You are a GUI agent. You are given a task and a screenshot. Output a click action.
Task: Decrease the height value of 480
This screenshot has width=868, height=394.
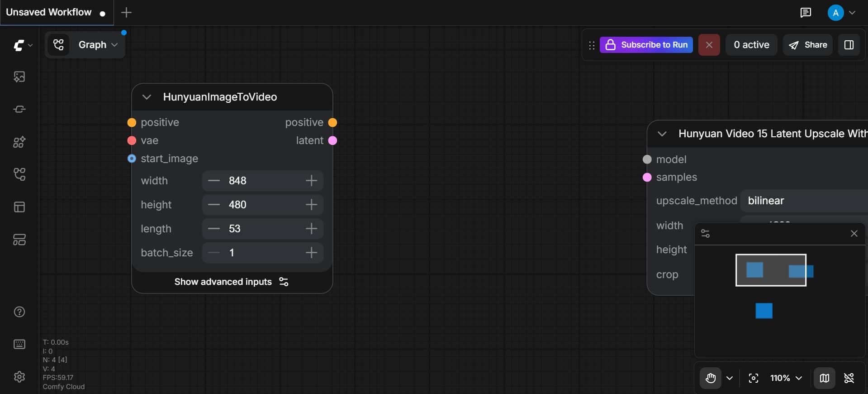pyautogui.click(x=213, y=205)
